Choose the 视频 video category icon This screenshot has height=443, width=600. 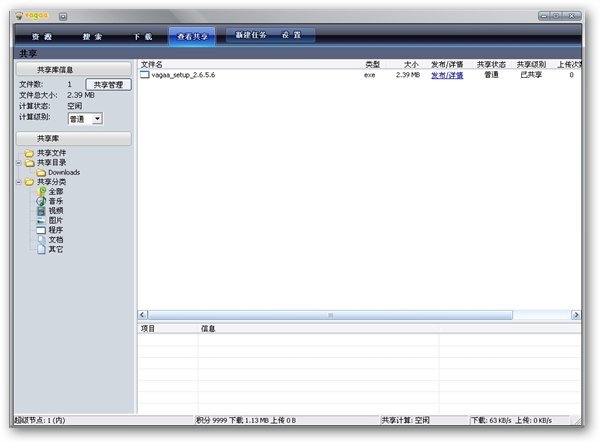pos(41,211)
